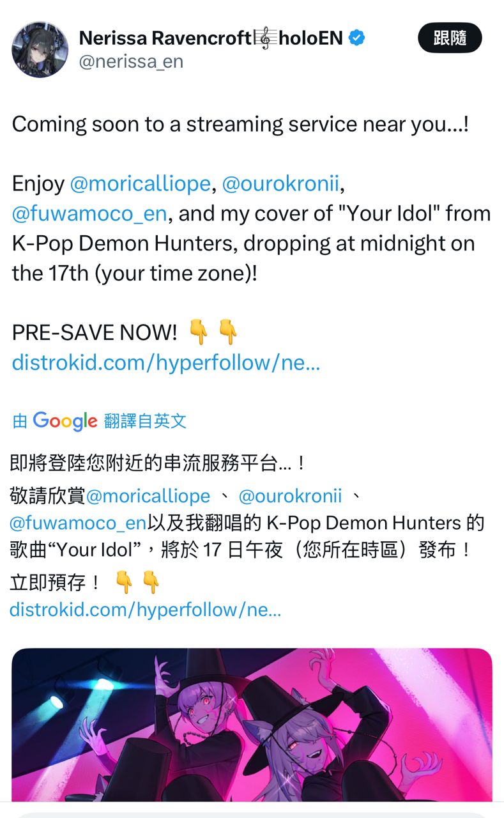Open the Nerissa Ravencroft display name
This screenshot has height=818, width=504.
pos(165,38)
